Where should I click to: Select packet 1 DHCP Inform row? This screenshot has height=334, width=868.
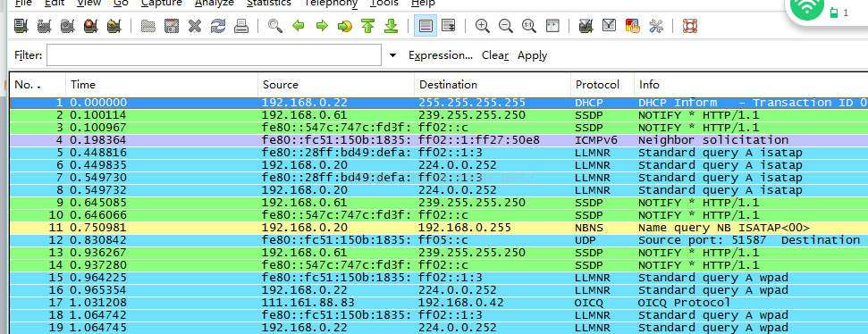tap(439, 103)
